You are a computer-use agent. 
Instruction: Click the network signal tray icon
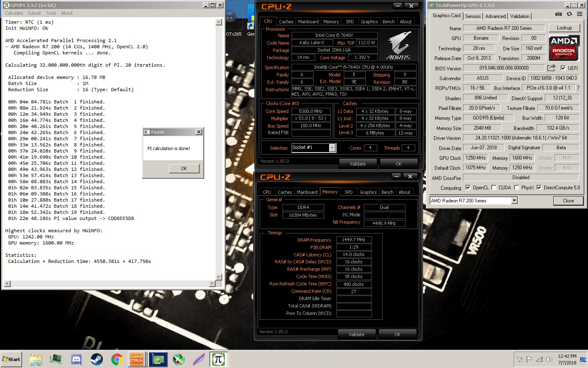point(539,359)
